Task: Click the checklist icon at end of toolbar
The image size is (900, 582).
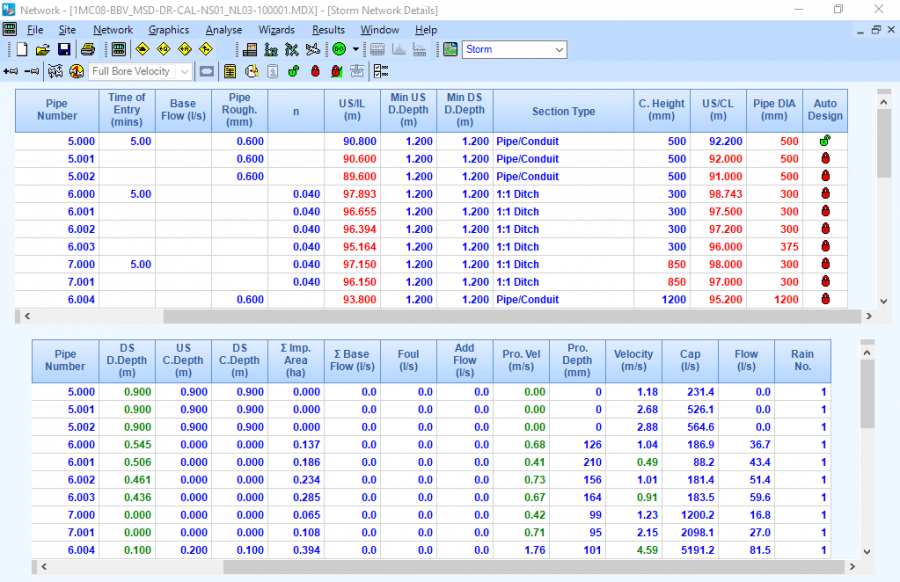Action: tap(381, 72)
